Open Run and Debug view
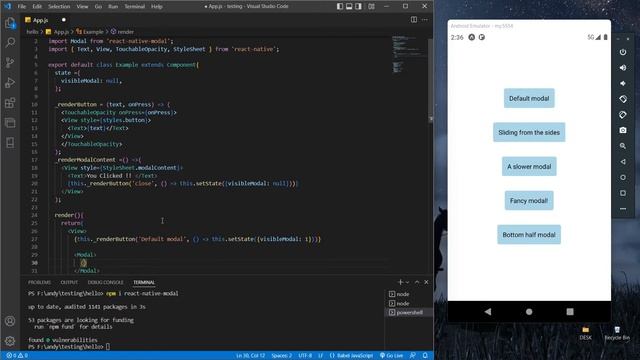The image size is (640, 360). click(10, 82)
